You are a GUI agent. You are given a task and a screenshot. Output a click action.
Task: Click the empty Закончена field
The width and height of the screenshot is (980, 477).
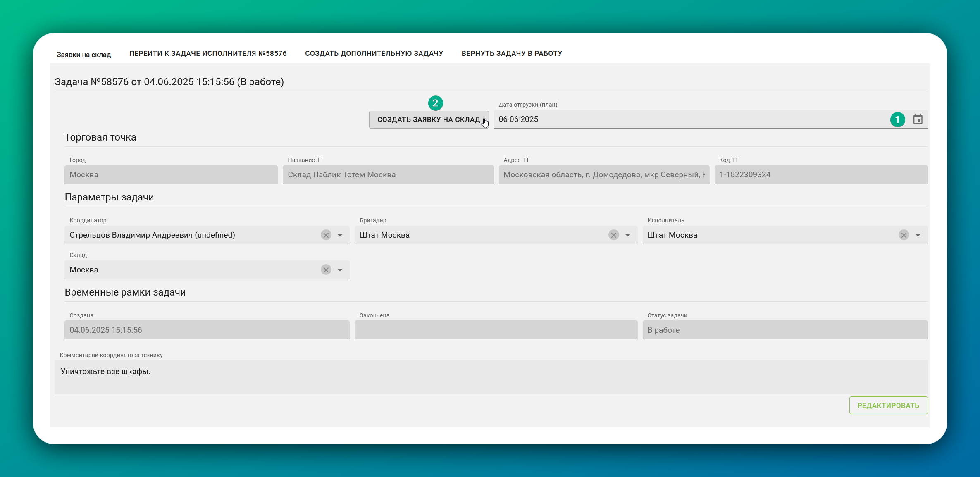coord(496,330)
